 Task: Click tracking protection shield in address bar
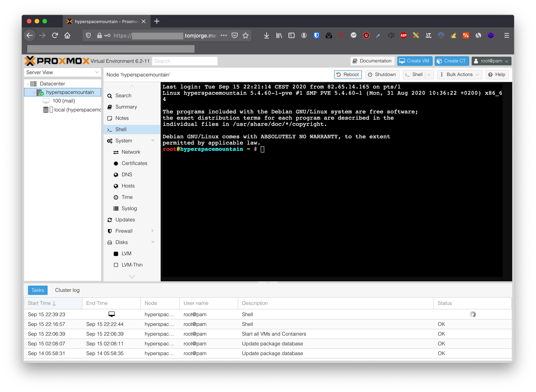click(88, 35)
